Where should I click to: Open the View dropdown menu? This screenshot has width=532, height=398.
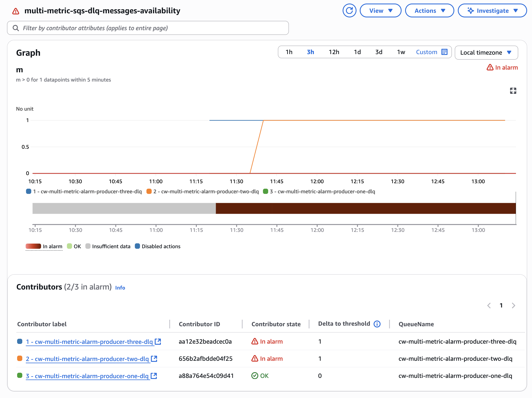tap(380, 11)
